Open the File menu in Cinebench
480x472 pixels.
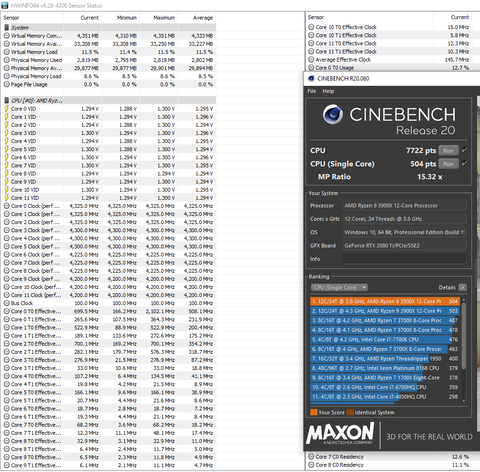311,91
